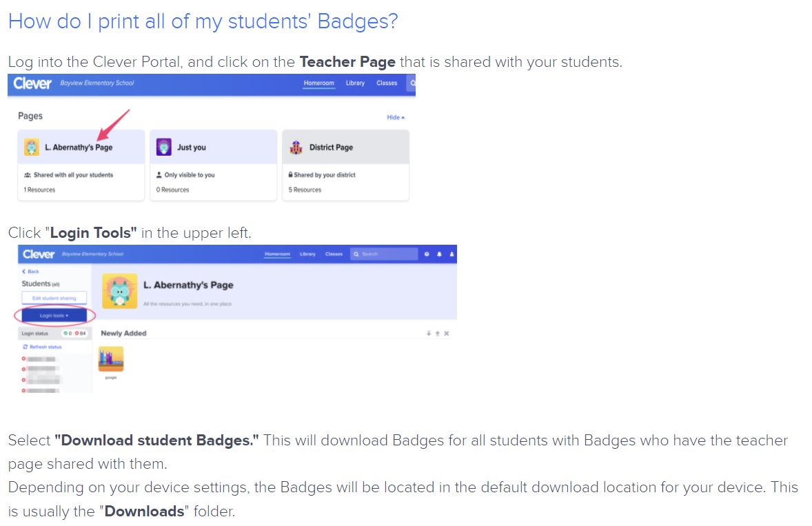Click the person icon beside Only visible to you
This screenshot has width=812, height=526.
pyautogui.click(x=159, y=175)
